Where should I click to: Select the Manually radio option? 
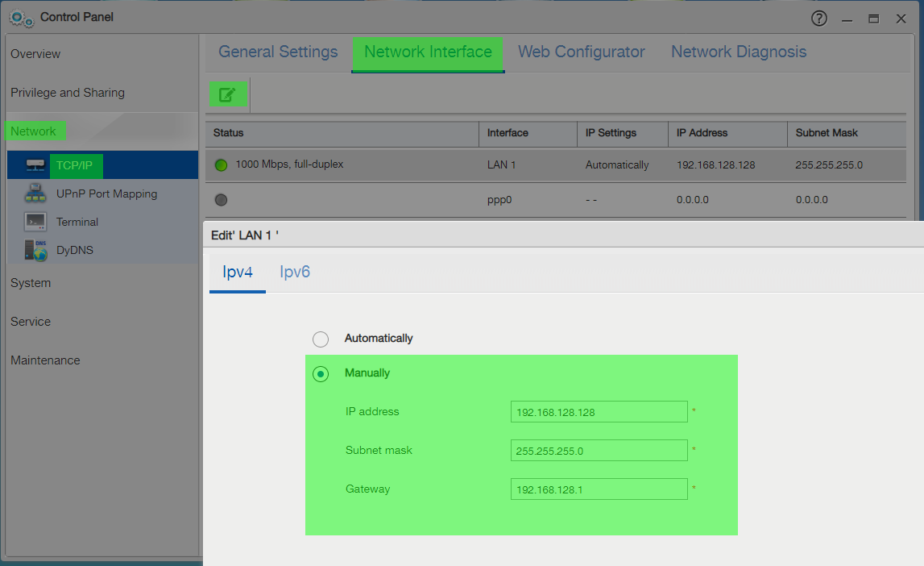click(321, 374)
